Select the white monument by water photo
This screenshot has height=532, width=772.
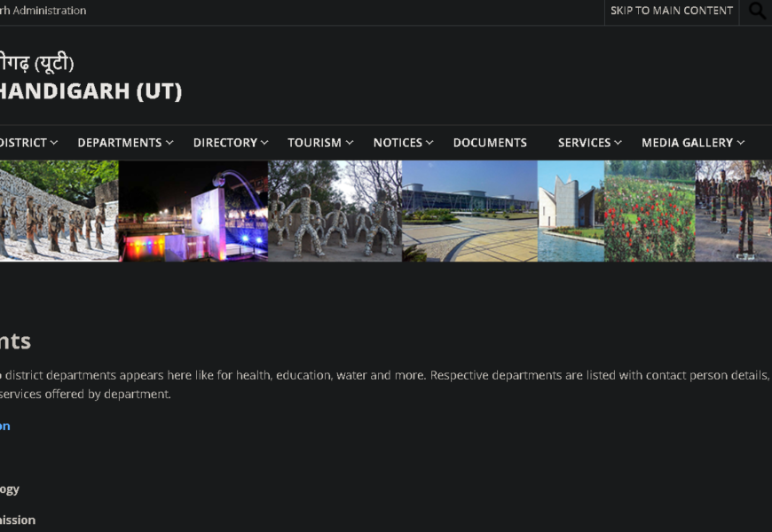(571, 211)
